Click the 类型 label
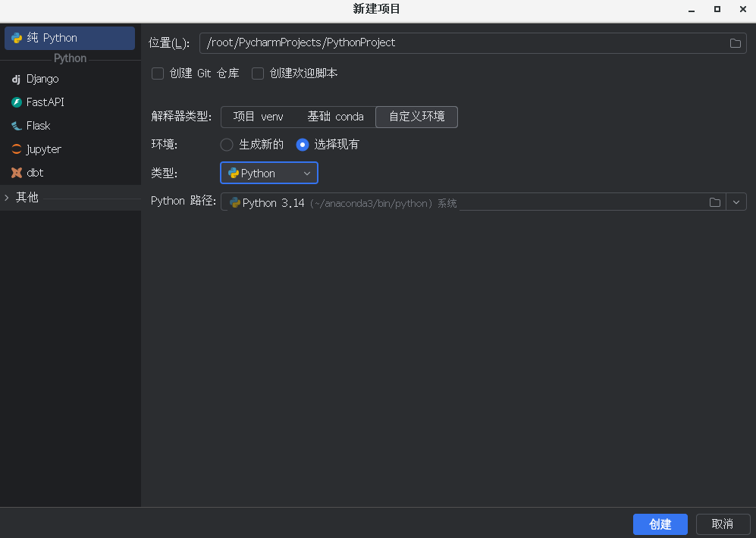Image resolution: width=756 pixels, height=538 pixels. pyautogui.click(x=165, y=174)
